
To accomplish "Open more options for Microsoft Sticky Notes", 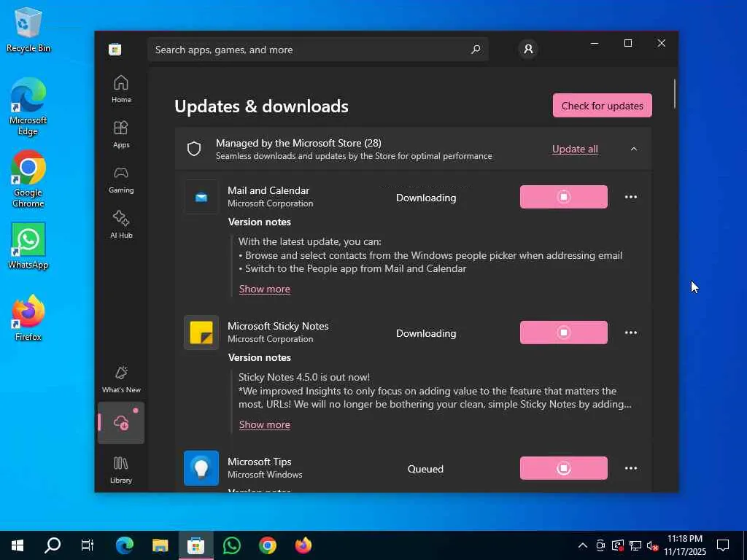I will [x=631, y=332].
